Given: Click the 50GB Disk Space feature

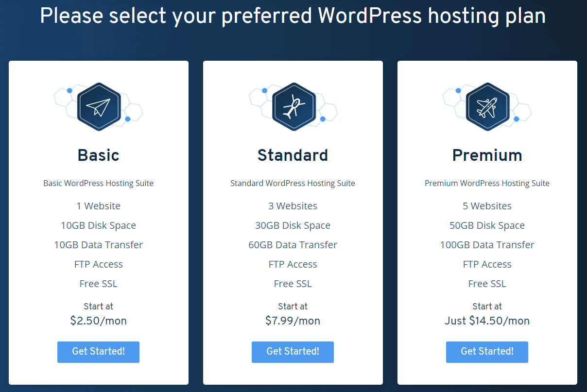Looking at the screenshot, I should (x=487, y=225).
